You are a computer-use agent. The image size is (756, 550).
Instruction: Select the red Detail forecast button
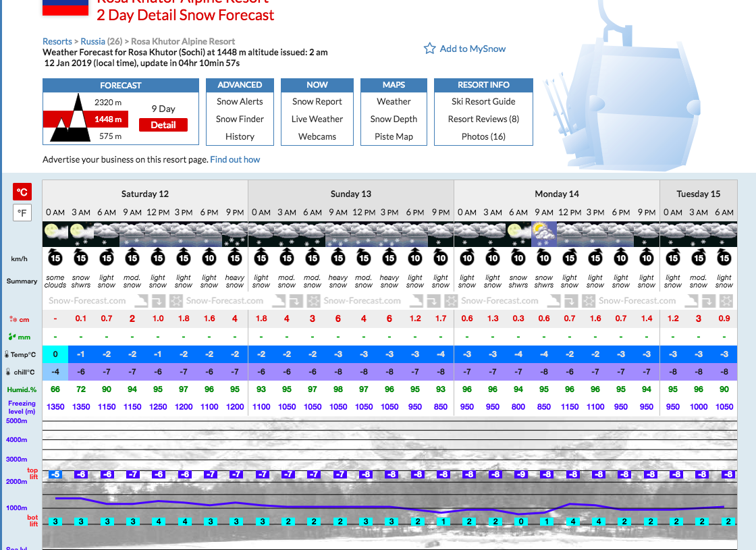pyautogui.click(x=163, y=125)
